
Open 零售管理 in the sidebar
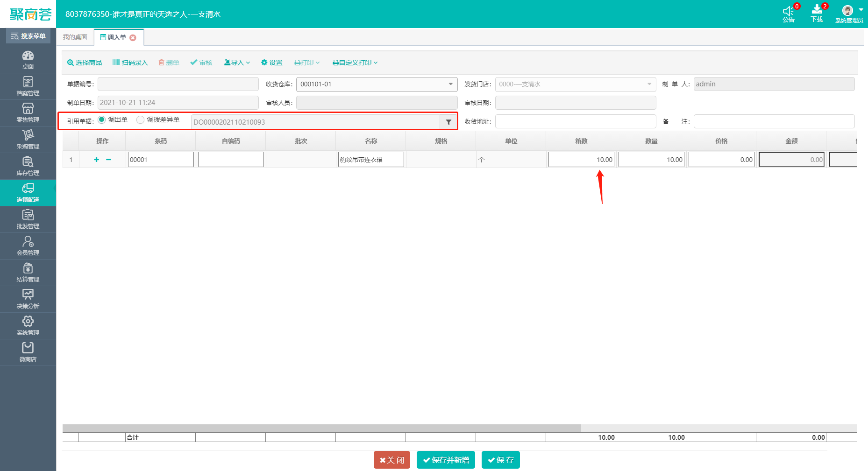click(x=28, y=113)
